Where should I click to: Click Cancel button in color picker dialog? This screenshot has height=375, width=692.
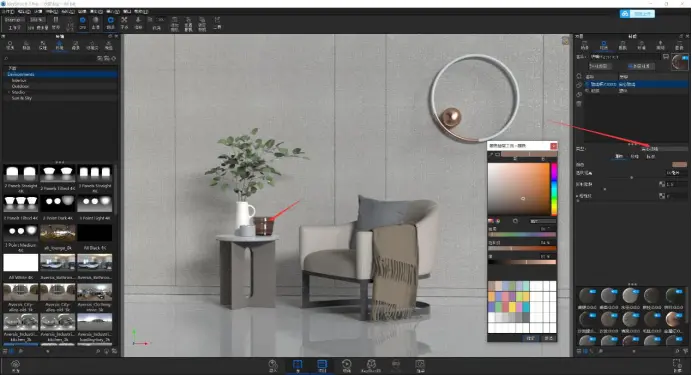[x=549, y=338]
